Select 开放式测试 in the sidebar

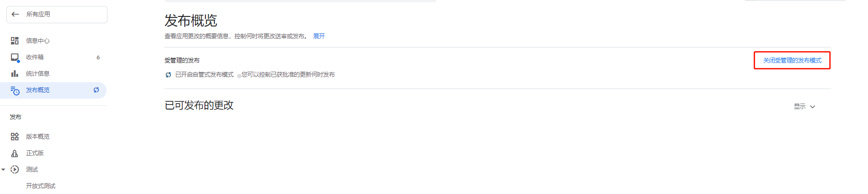pos(41,186)
